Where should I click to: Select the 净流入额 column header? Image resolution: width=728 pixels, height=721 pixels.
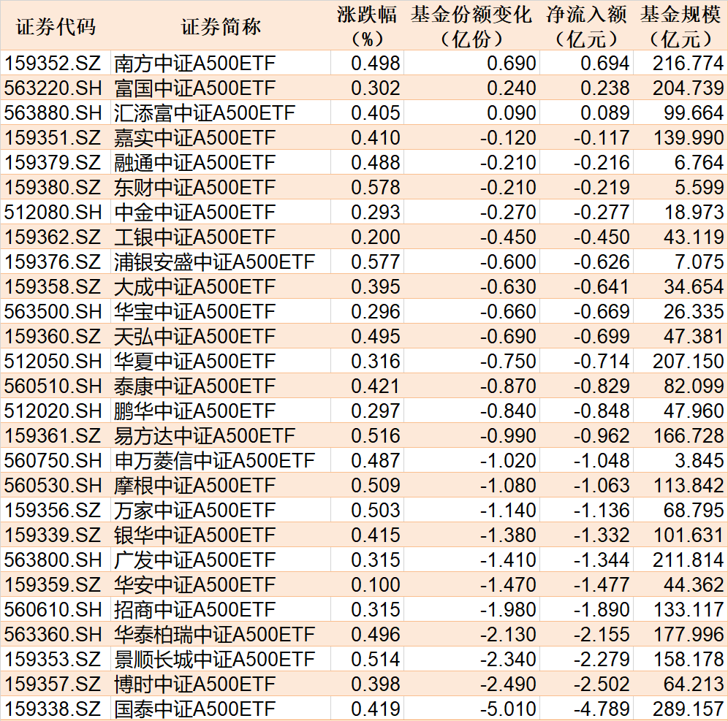point(586,27)
